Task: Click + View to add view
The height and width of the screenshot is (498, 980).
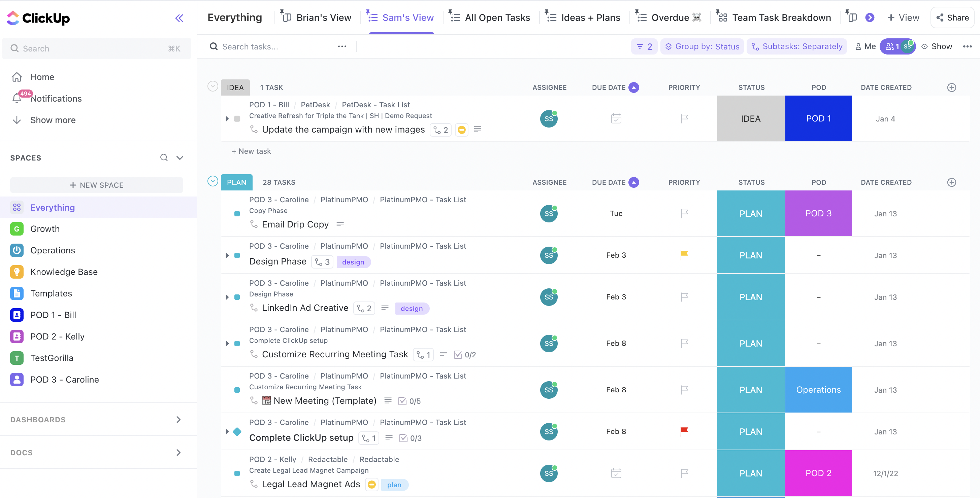Action: 903,17
